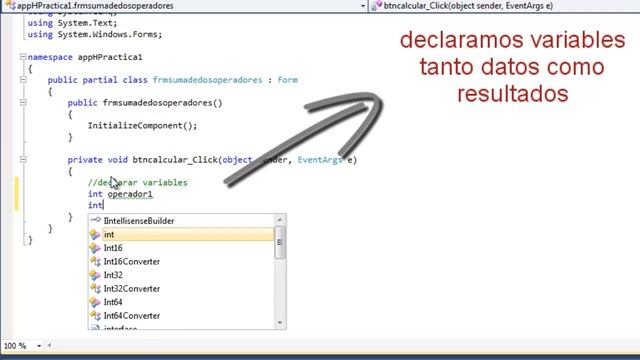The width and height of the screenshot is (640, 360).
Task: Click the struct icon beside Int16
Action: tap(95, 248)
